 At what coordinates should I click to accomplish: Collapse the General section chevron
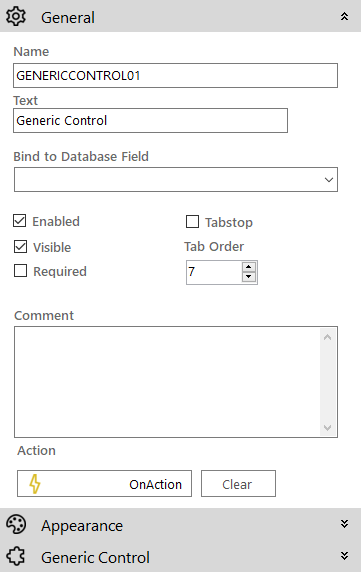tap(344, 16)
